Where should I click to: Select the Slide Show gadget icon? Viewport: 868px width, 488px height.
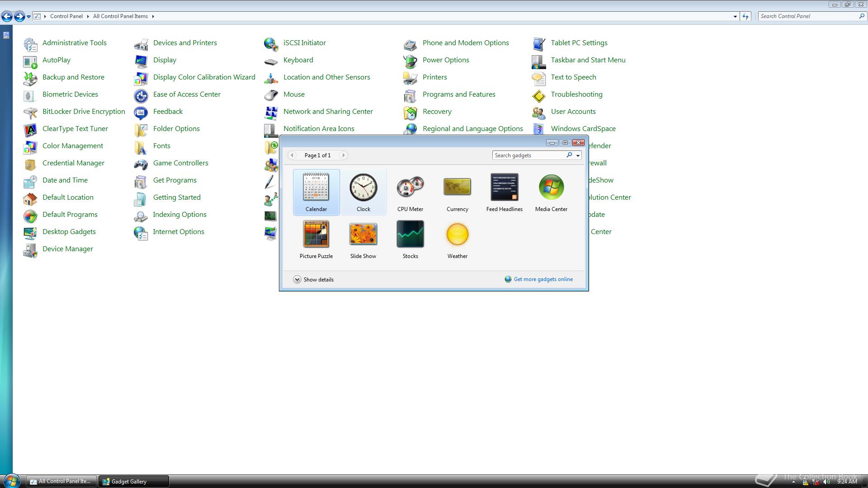click(x=363, y=234)
